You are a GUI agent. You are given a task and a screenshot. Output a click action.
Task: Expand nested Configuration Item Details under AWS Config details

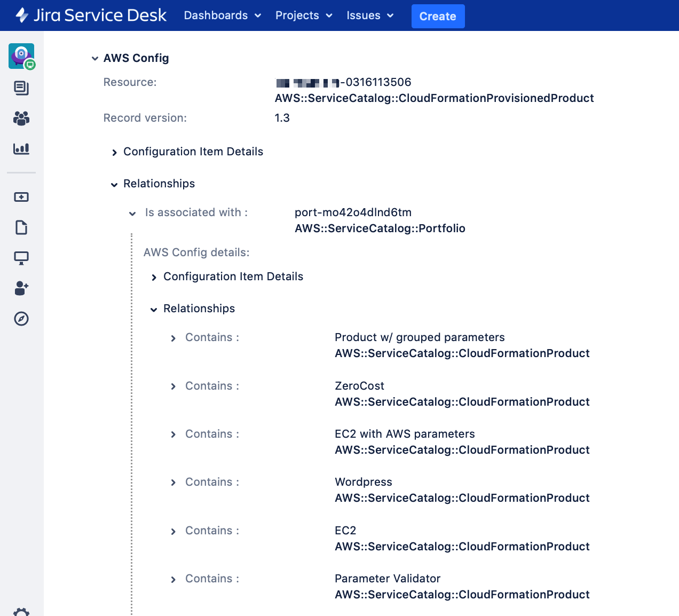pyautogui.click(x=154, y=277)
